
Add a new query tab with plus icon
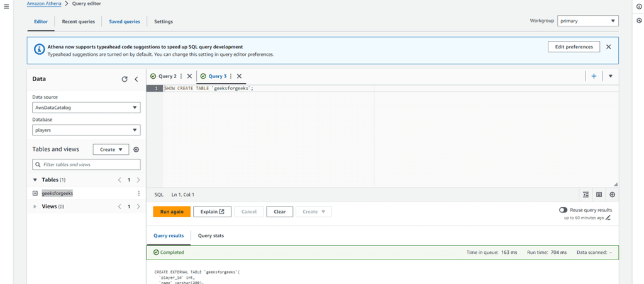(x=594, y=76)
